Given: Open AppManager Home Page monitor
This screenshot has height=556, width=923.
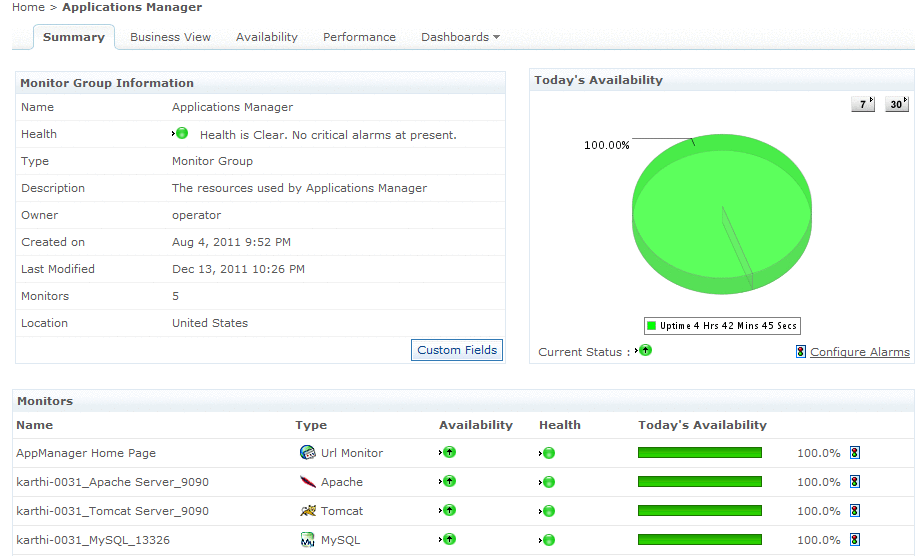Looking at the screenshot, I should (x=86, y=453).
